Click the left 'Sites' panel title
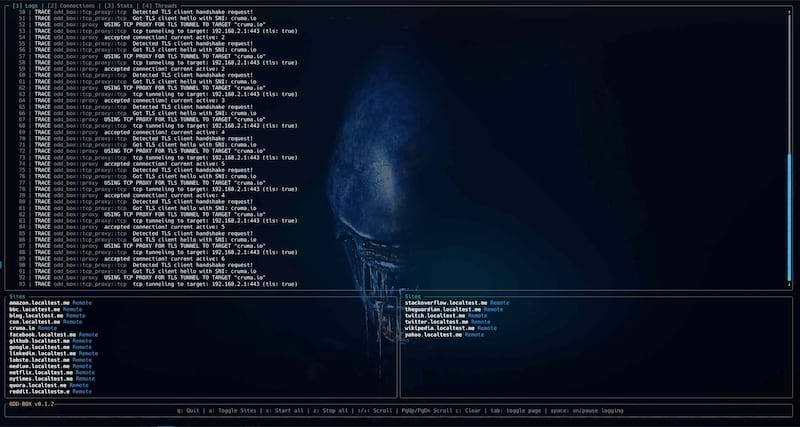Screen dimensions: 800x427 (x=17, y=296)
